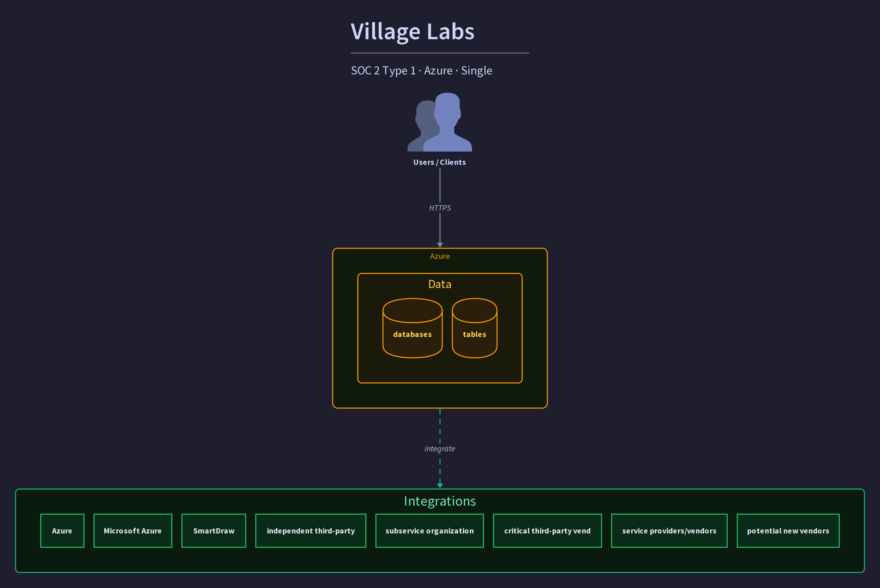This screenshot has width=880, height=588.
Task: Click the 'integrate' edge label
Action: point(440,449)
